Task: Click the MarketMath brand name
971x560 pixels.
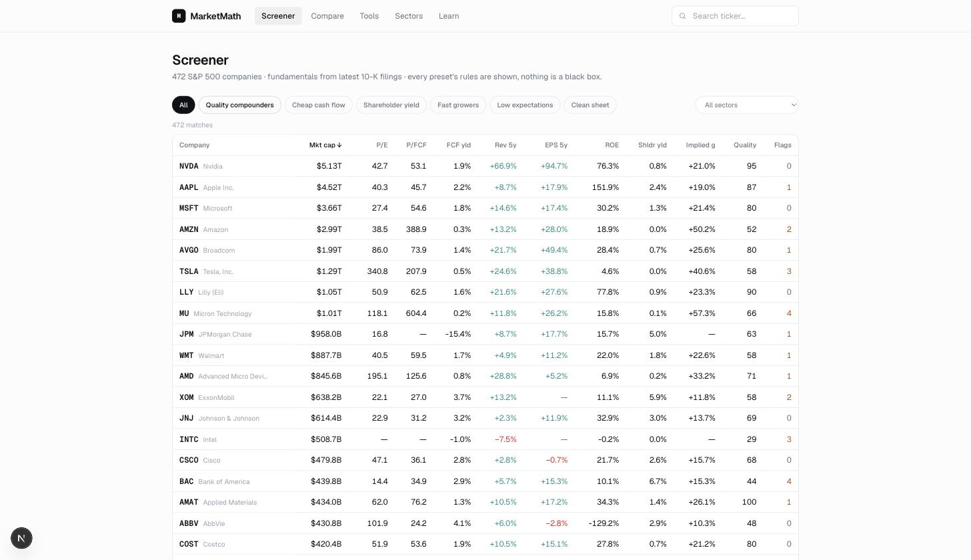Action: coord(215,16)
